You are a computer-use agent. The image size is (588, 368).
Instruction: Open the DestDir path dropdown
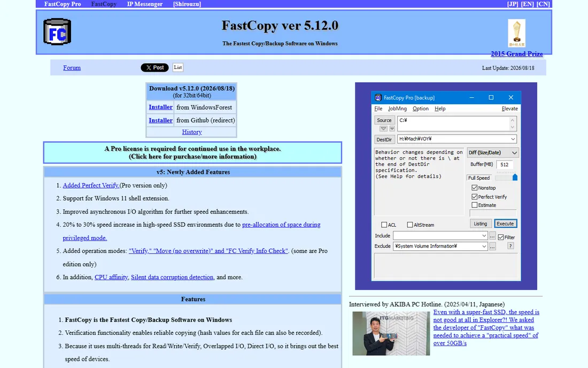(x=513, y=139)
